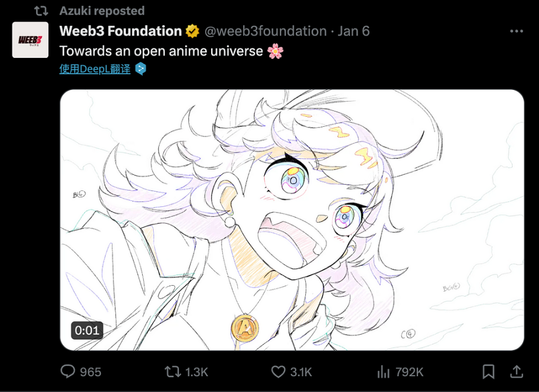
Task: Click the gold verified badge
Action: [x=192, y=32]
